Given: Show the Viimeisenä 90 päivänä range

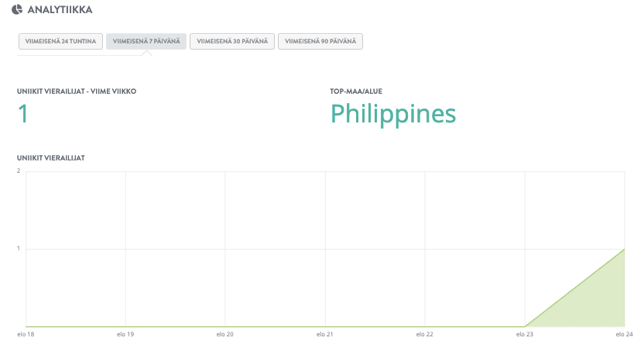Looking at the screenshot, I should [x=320, y=41].
